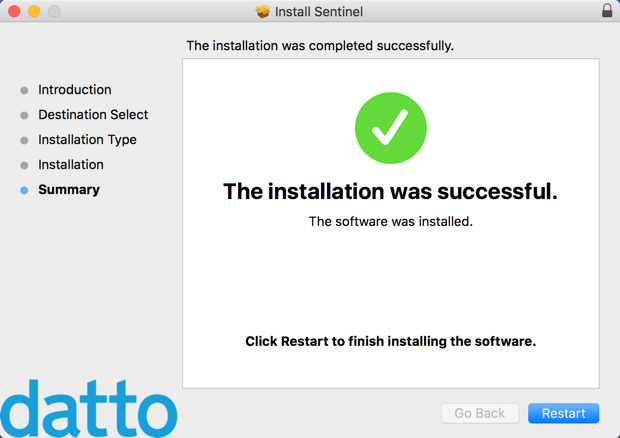Viewport: 620px width, 438px height.
Task: Click the bullet beside Installation Type
Action: [24, 140]
